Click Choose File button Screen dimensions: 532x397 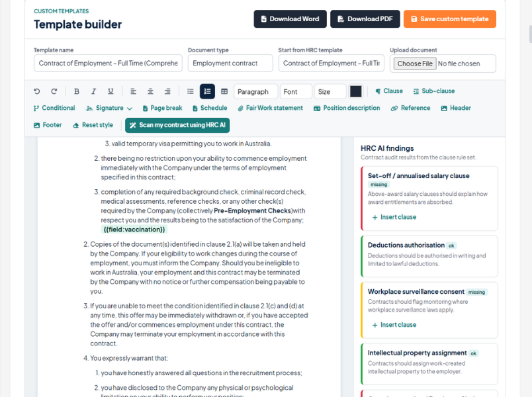tap(415, 64)
